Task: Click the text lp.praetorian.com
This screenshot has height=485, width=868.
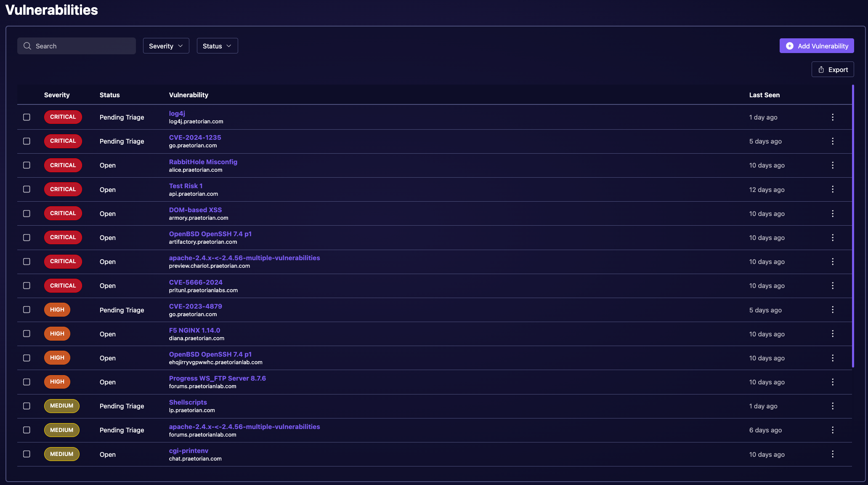Action: coord(192,410)
